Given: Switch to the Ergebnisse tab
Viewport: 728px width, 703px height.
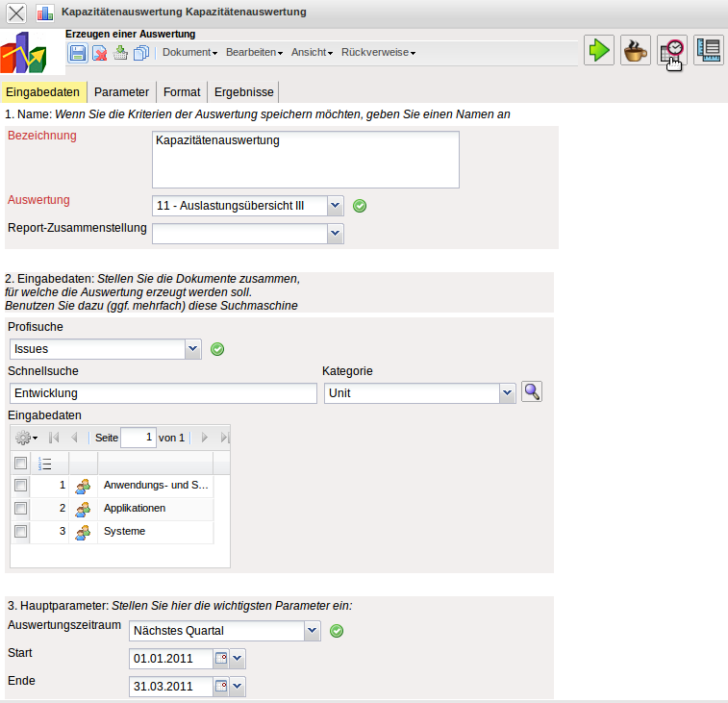Looking at the screenshot, I should [x=243, y=92].
